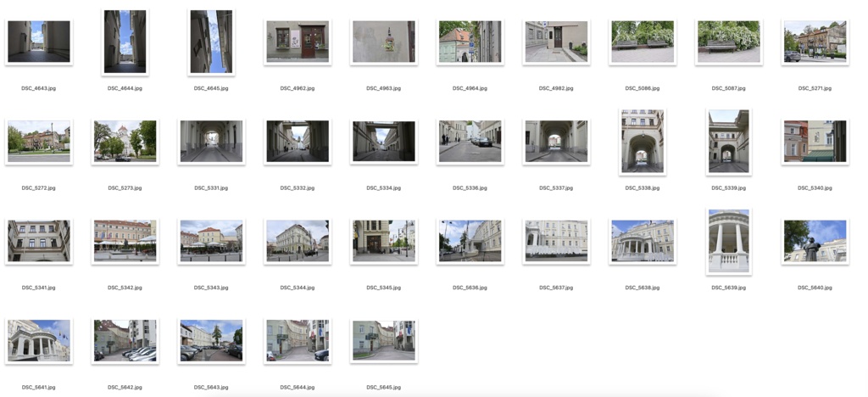Select the DSC_5344.jpg thumbnail

(298, 241)
